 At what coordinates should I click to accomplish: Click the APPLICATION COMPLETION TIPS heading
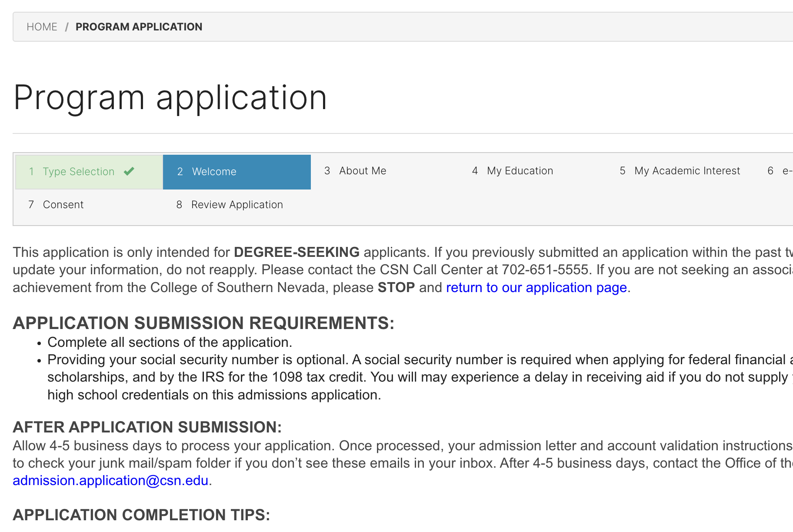coord(141,515)
